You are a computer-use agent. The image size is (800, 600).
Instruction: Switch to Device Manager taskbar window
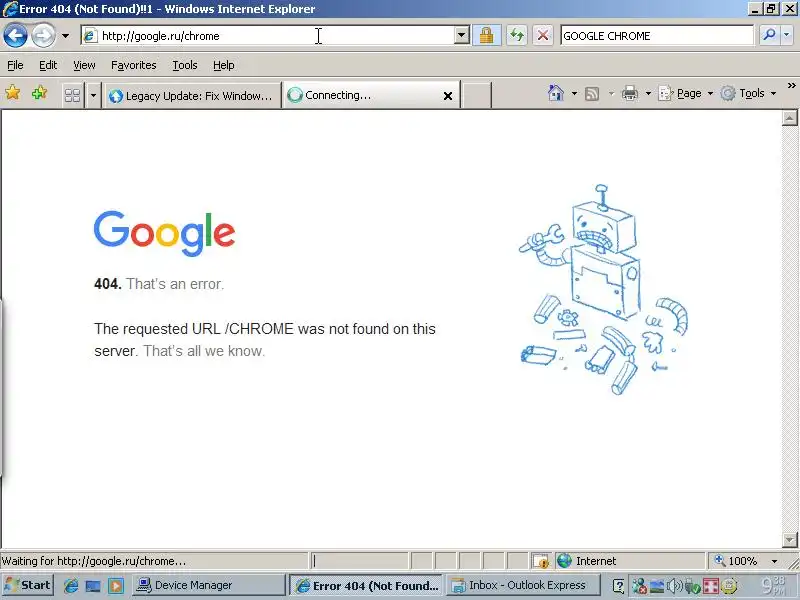pos(208,585)
